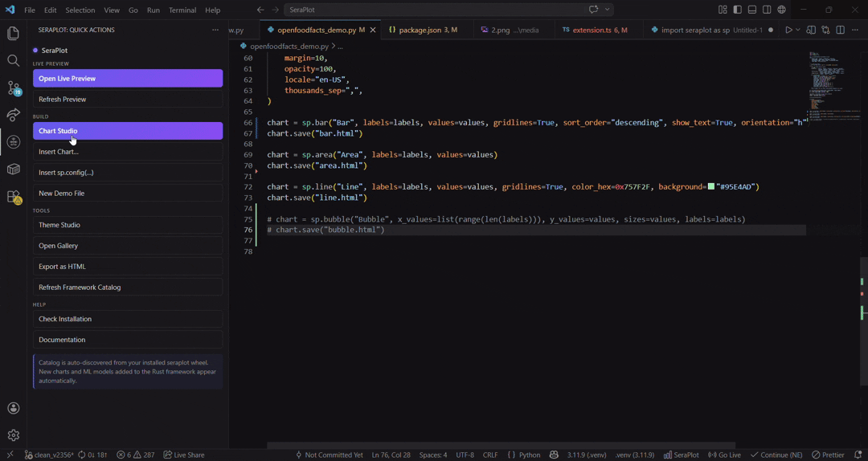Image resolution: width=868 pixels, height=461 pixels.
Task: Open the Run menu
Action: click(154, 10)
